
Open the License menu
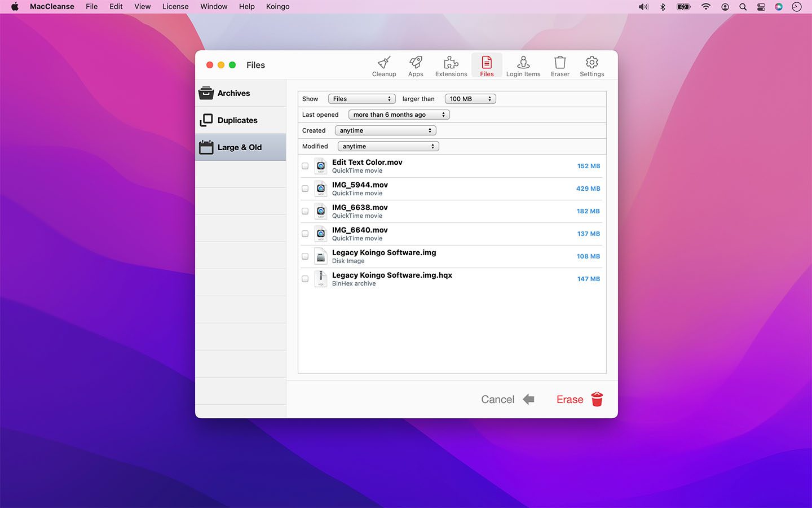pyautogui.click(x=175, y=7)
